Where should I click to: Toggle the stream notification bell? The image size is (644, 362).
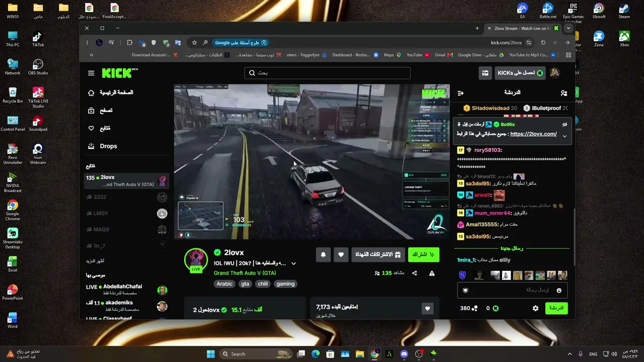point(323,255)
